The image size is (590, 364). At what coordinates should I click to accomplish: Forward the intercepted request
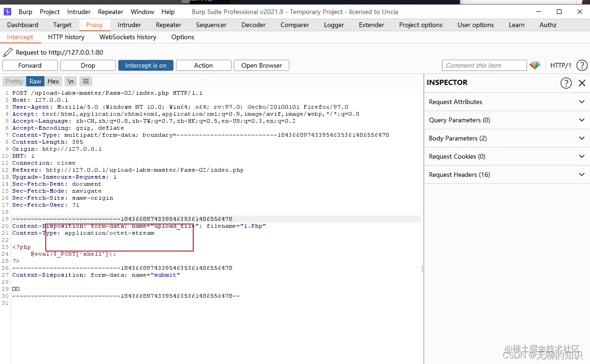click(30, 65)
